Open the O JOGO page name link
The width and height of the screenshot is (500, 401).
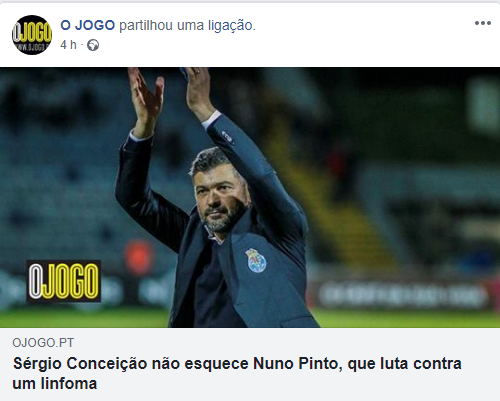click(88, 25)
